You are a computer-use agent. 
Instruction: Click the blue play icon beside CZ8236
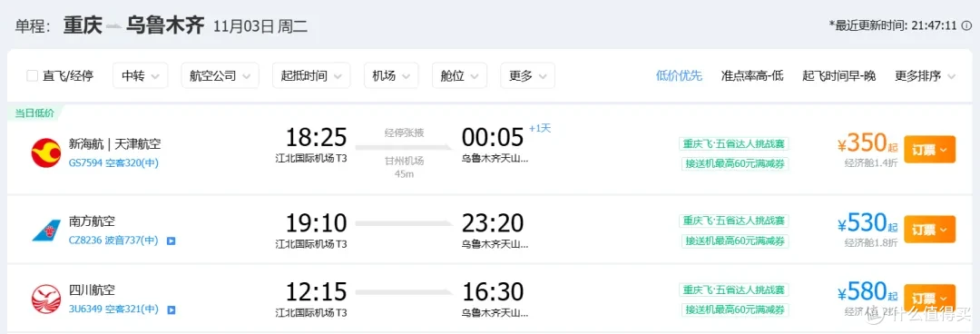pos(171,241)
